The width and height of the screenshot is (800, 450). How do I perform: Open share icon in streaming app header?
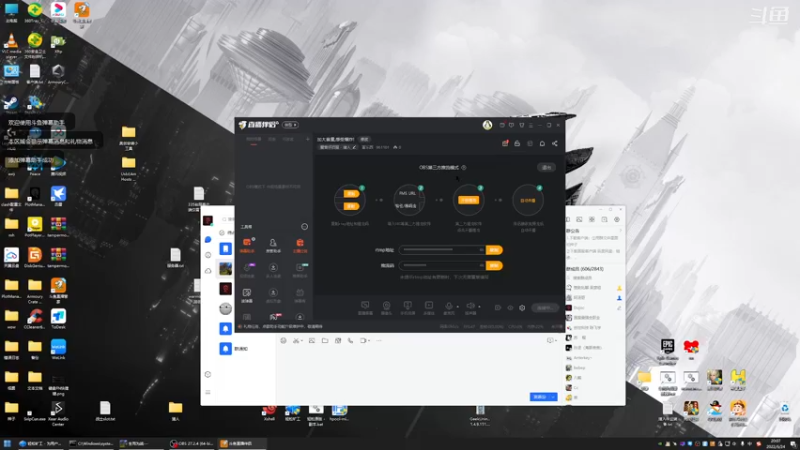555,143
